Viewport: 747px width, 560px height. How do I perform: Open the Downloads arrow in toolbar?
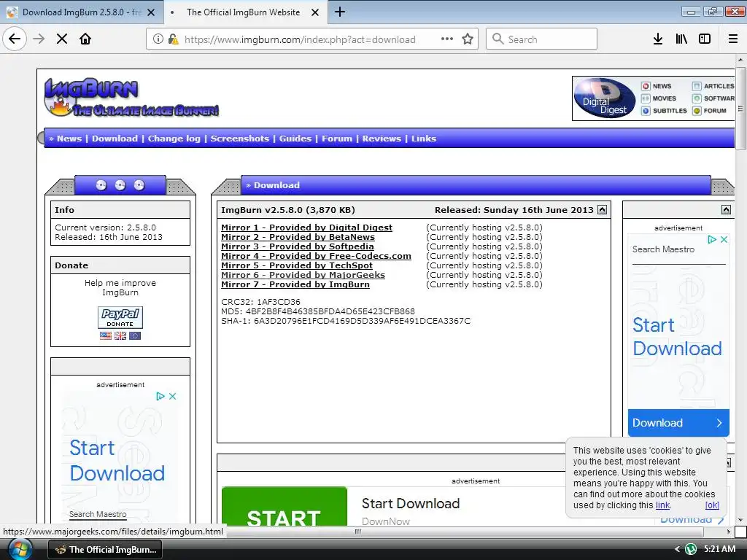658,39
